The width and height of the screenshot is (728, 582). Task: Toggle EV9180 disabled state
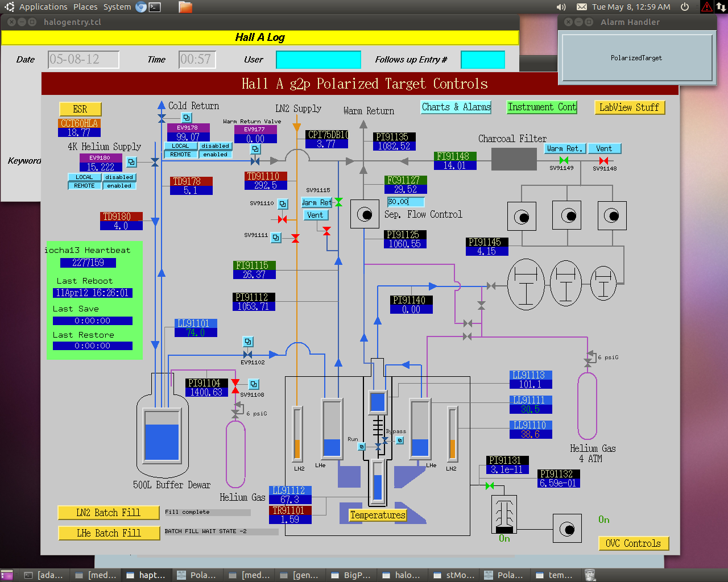(119, 177)
